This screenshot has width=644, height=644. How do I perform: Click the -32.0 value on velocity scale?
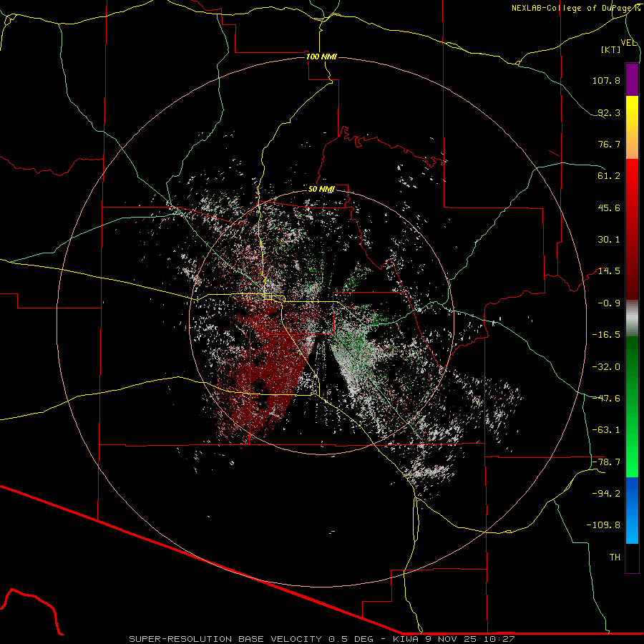point(606,367)
